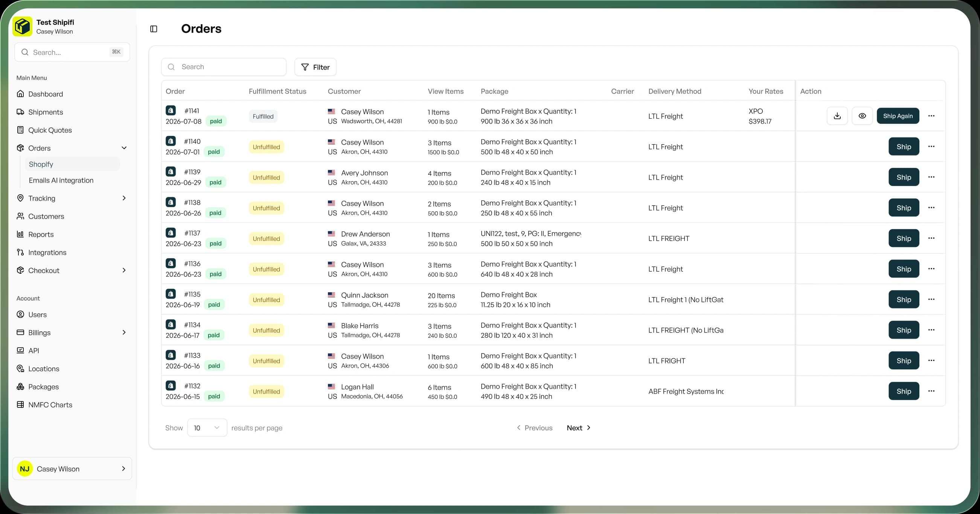Ship order #1137 for Drew Anderson
Image resolution: width=980 pixels, height=514 pixels.
pyautogui.click(x=904, y=238)
